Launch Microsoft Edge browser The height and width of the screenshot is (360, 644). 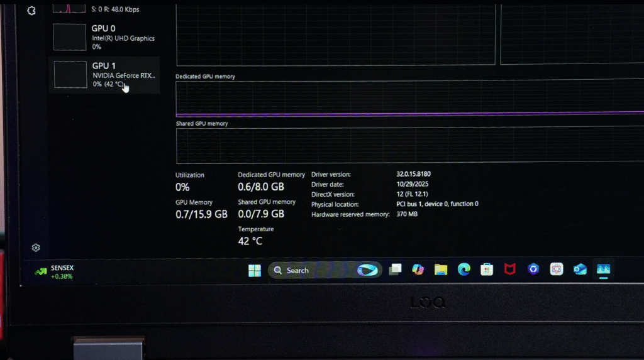464,270
